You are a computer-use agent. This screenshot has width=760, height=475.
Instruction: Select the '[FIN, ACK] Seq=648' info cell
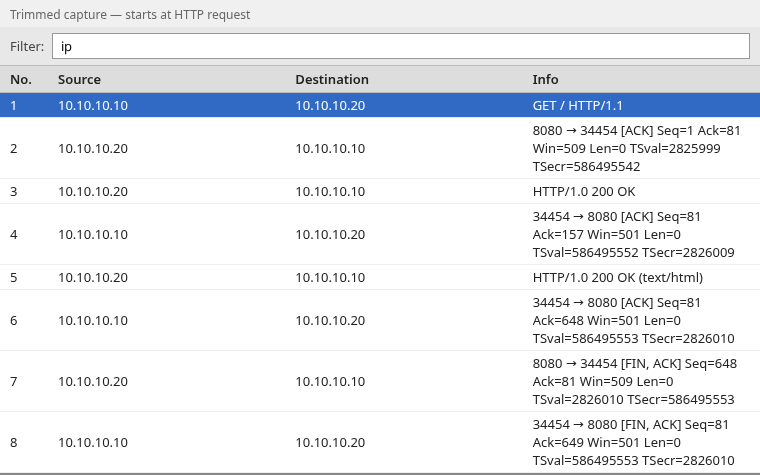tap(634, 381)
